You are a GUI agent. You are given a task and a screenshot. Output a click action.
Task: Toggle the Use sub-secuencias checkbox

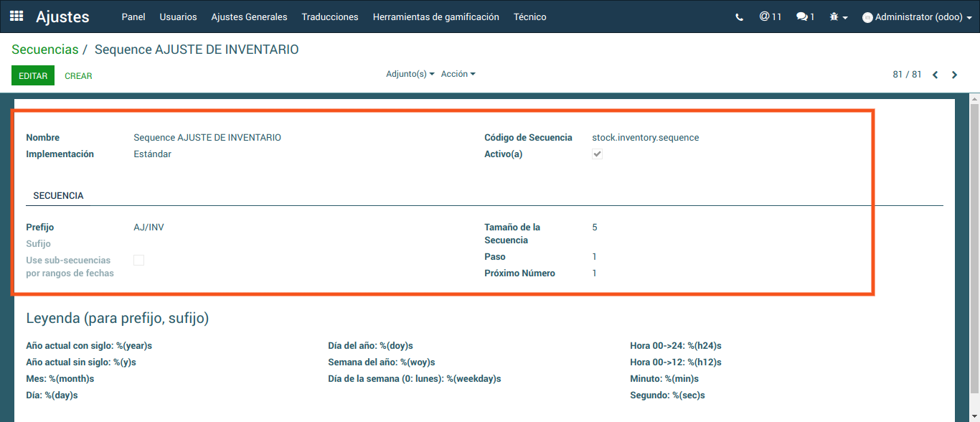[x=139, y=261]
